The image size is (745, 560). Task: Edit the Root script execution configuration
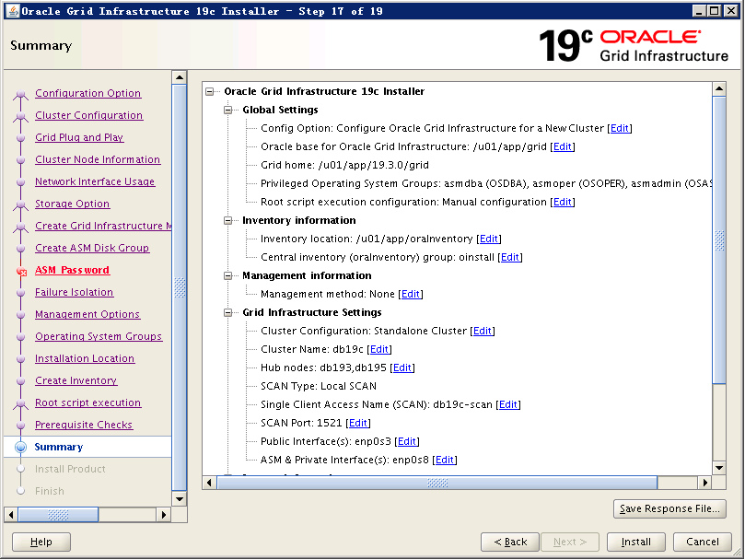[563, 202]
